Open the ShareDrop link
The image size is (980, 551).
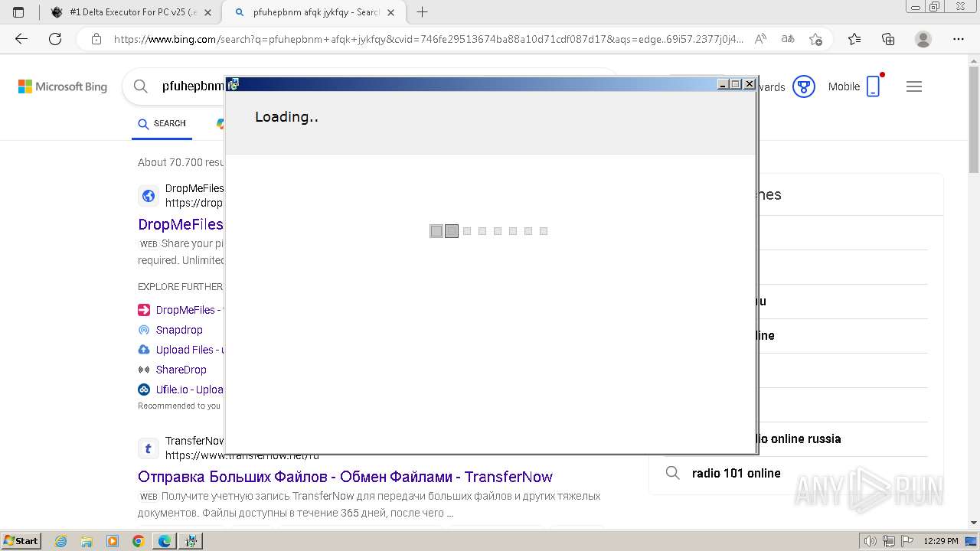pyautogui.click(x=181, y=370)
